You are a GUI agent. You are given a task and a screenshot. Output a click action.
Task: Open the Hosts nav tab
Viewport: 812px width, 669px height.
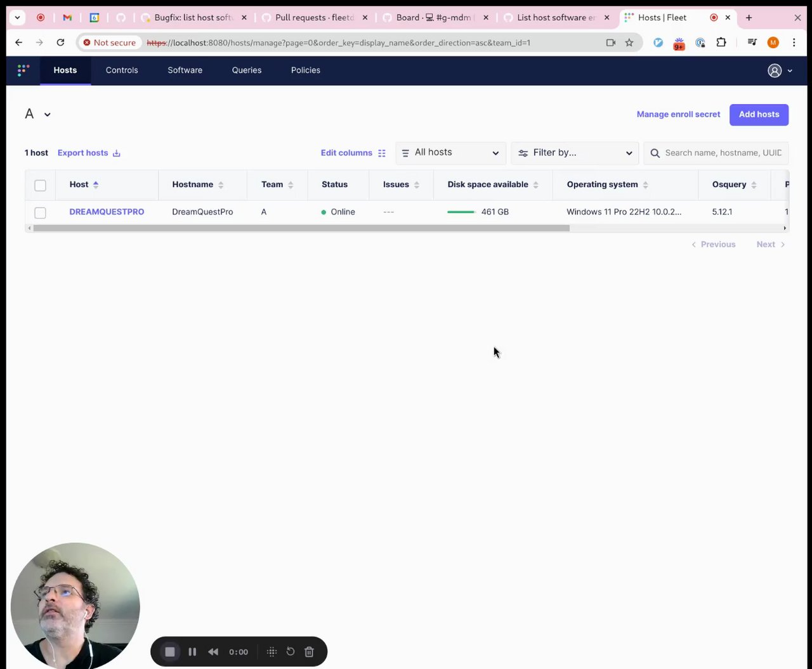pos(65,70)
